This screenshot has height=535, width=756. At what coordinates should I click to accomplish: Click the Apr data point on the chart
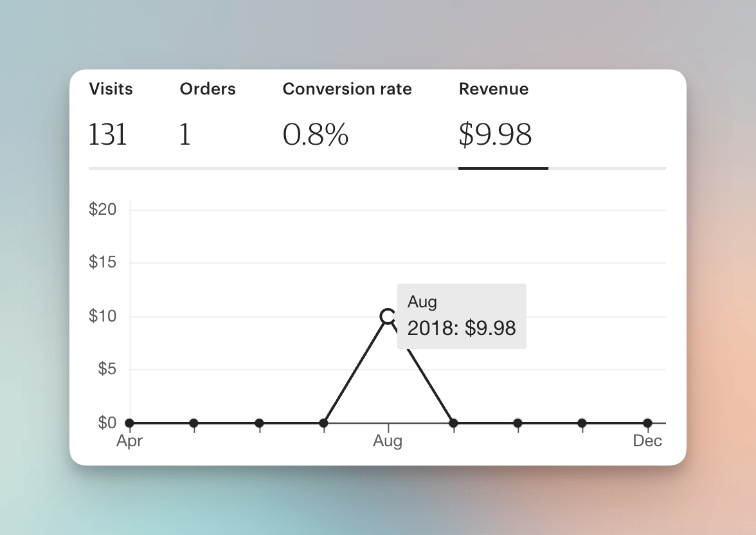click(129, 423)
